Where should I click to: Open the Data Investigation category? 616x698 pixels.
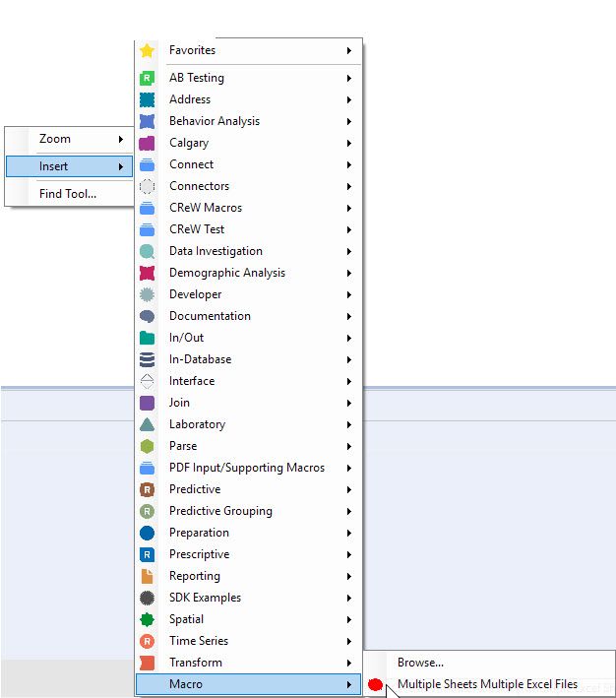(x=248, y=251)
